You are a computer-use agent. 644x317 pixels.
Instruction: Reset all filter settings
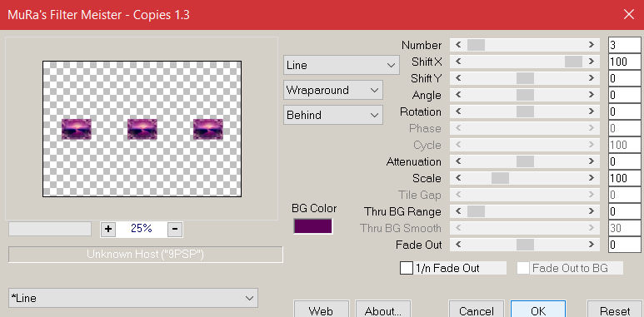pos(615,310)
